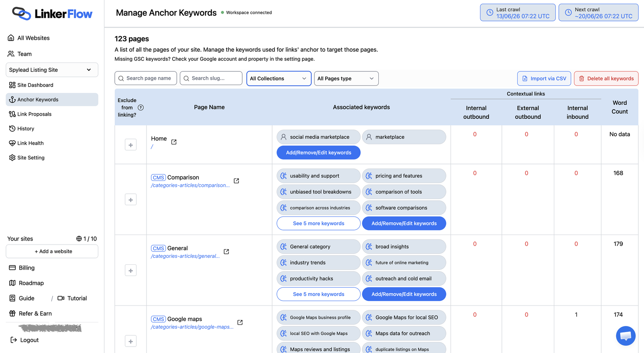
Task: Click Delete all keywords button
Action: (606, 79)
